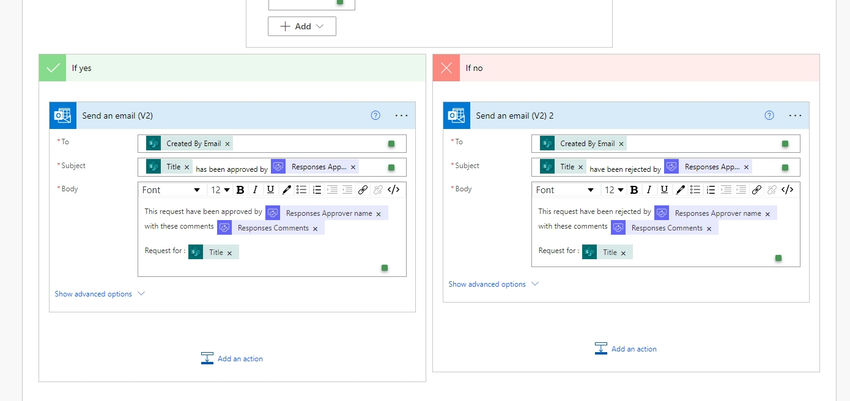
Task: Click inside the If yes email body text area
Action: pos(272,237)
